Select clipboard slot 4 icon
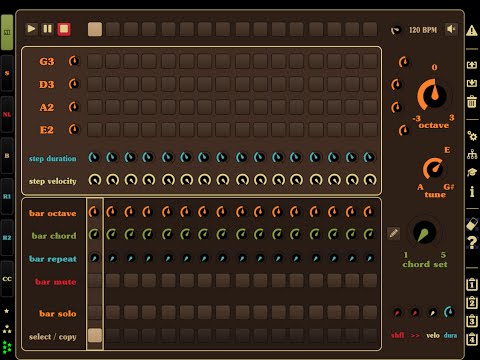This screenshot has width=480, height=360. pyautogui.click(x=472, y=340)
